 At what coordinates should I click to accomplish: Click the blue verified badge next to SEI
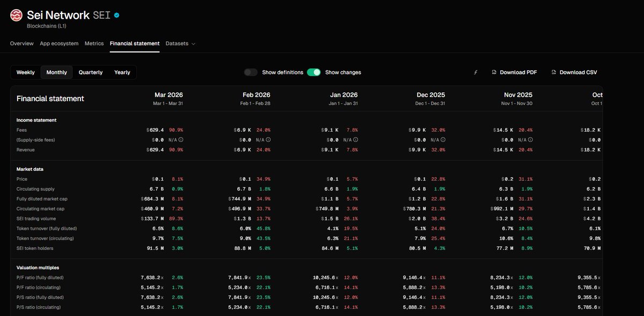click(116, 15)
